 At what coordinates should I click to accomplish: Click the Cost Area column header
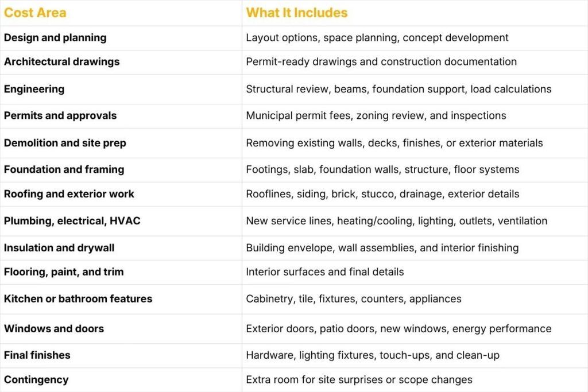pos(35,13)
